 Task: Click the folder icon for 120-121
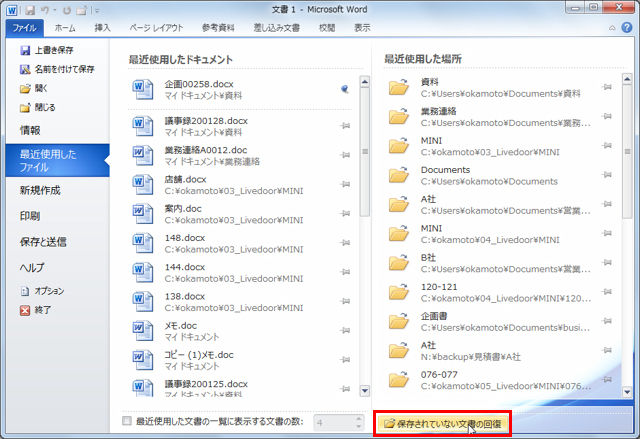398,292
